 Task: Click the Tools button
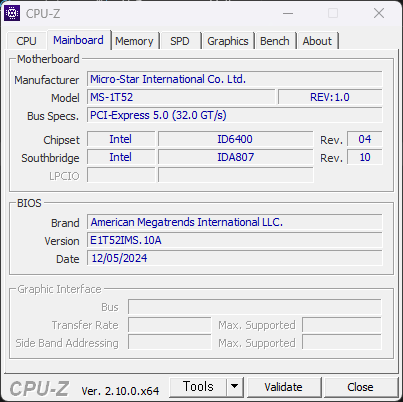tap(198, 387)
